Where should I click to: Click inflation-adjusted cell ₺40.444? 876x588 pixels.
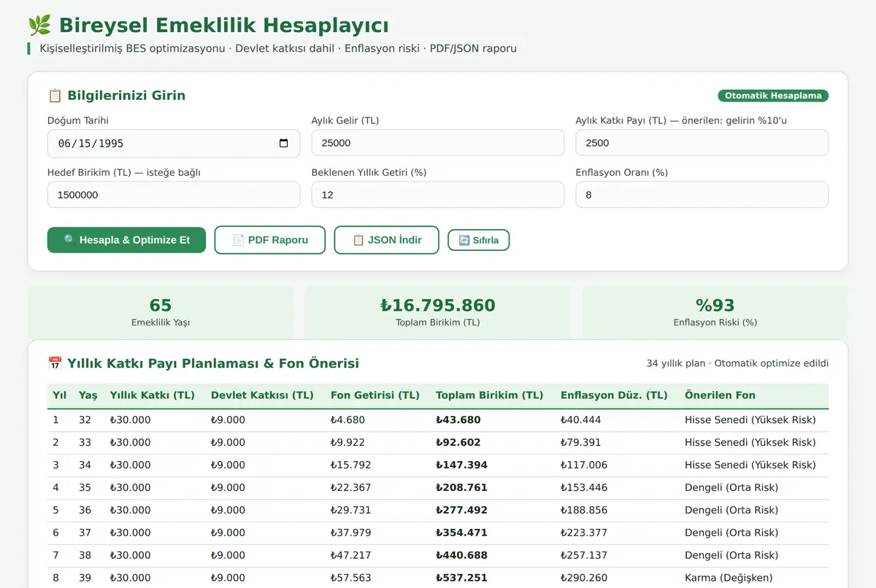tap(581, 420)
